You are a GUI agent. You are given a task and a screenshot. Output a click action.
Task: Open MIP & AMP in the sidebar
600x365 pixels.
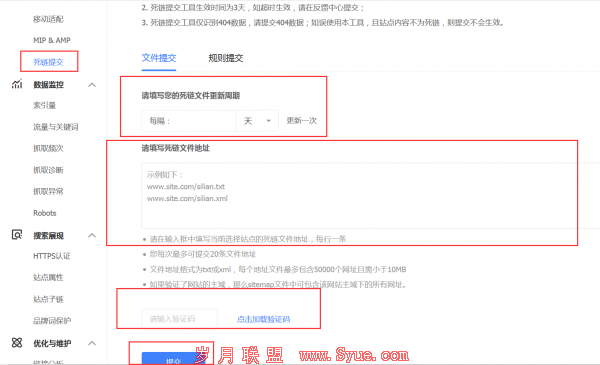click(x=52, y=40)
